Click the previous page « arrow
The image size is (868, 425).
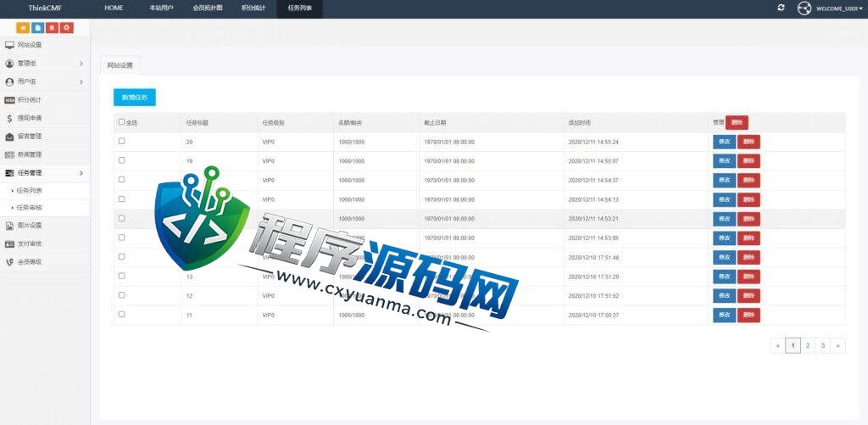click(x=778, y=346)
